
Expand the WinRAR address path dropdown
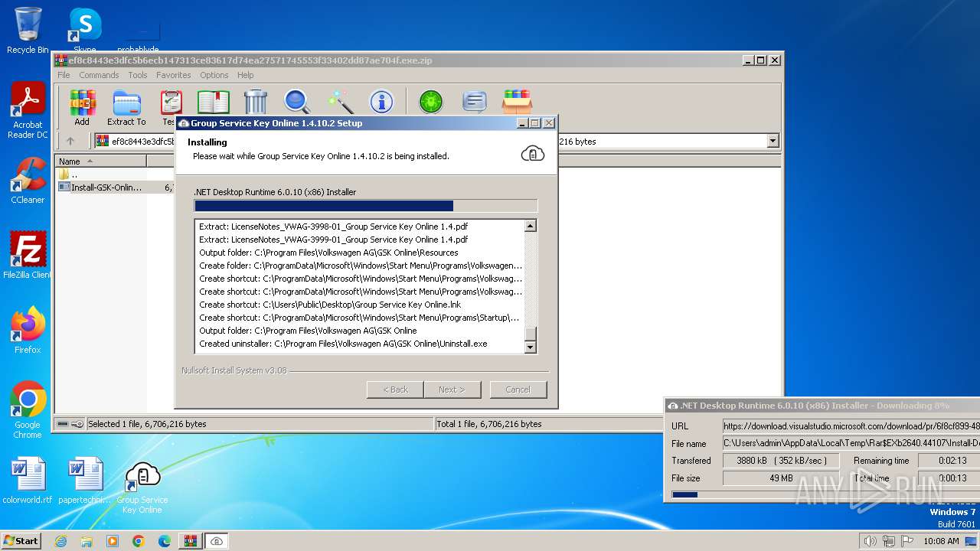pos(773,141)
